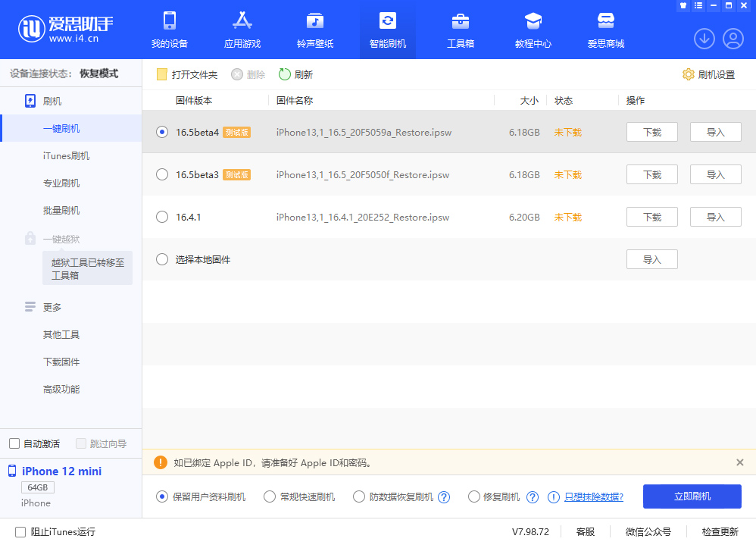Open the 应用游戏 (Apps & Games) section
This screenshot has height=545, width=756.
pos(242,29)
